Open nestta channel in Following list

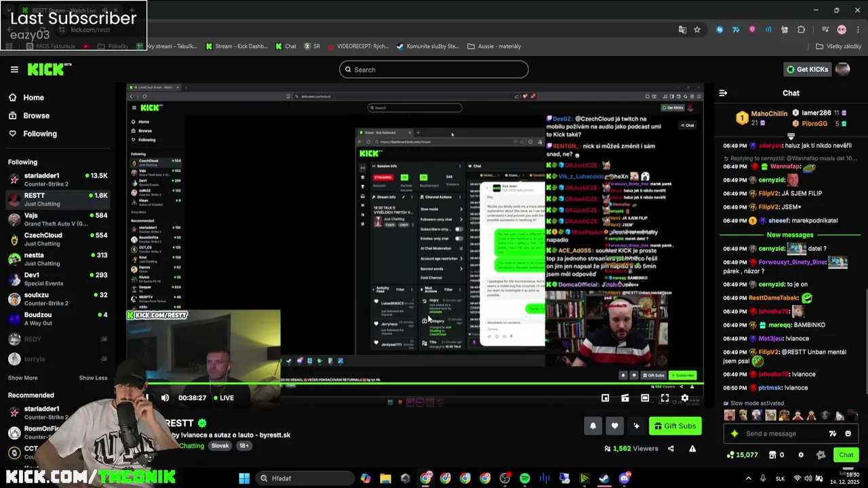[x=58, y=259]
